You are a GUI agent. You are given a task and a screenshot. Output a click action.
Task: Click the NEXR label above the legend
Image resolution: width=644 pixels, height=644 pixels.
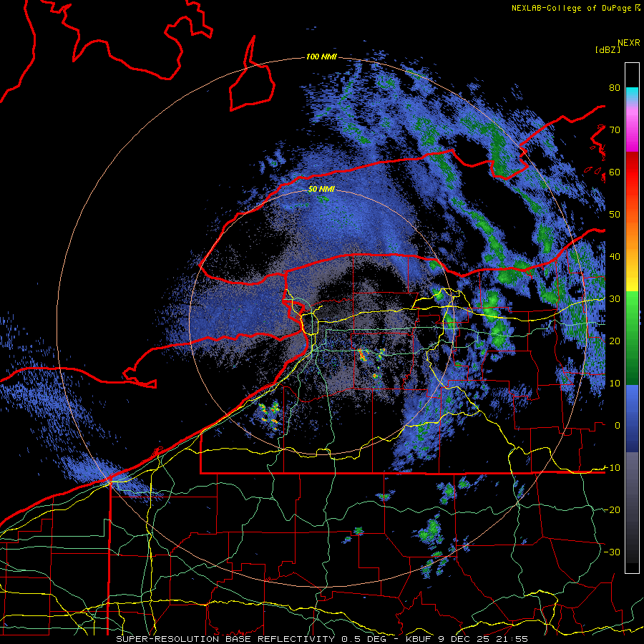[629, 43]
